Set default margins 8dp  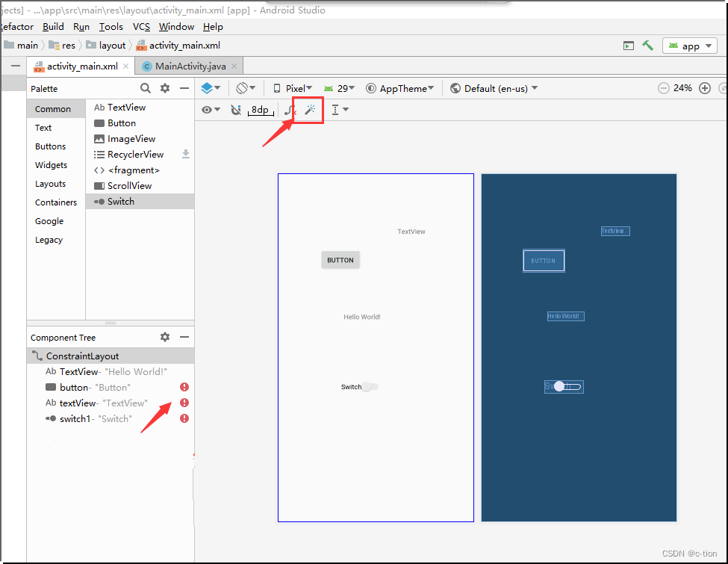[261, 110]
